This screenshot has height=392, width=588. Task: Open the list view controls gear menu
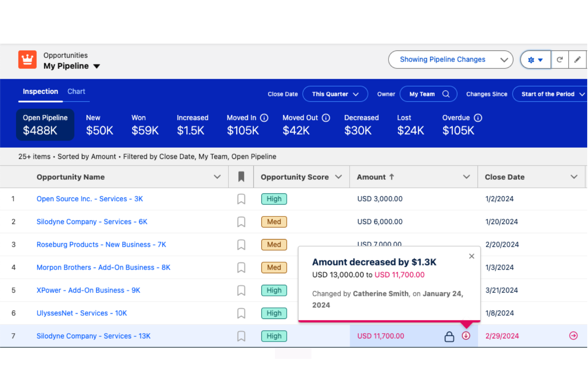[x=535, y=60]
